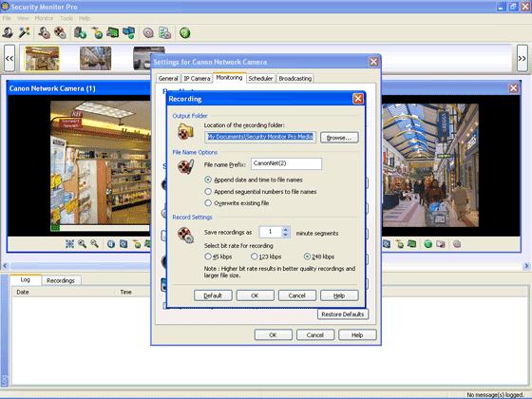This screenshot has width=532, height=399.
Task: Select the shopping mall camera thumbnail
Action: [95, 58]
